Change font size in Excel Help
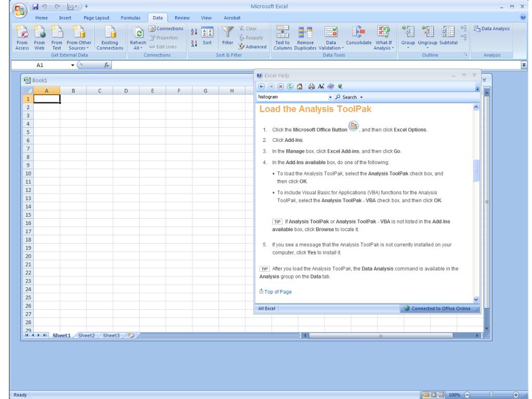Viewport: 532px width, 399px height. (321, 87)
